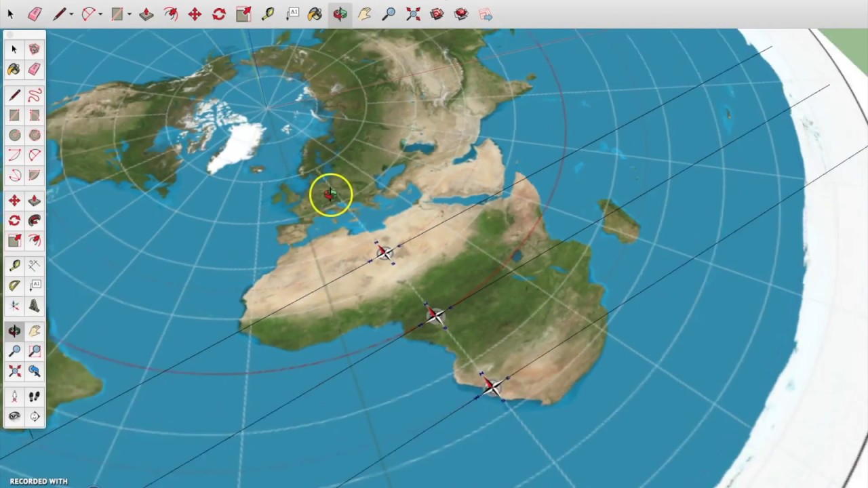The image size is (868, 488).
Task: Pick the Eraser tool in the top toolbar
Action: pyautogui.click(x=35, y=14)
